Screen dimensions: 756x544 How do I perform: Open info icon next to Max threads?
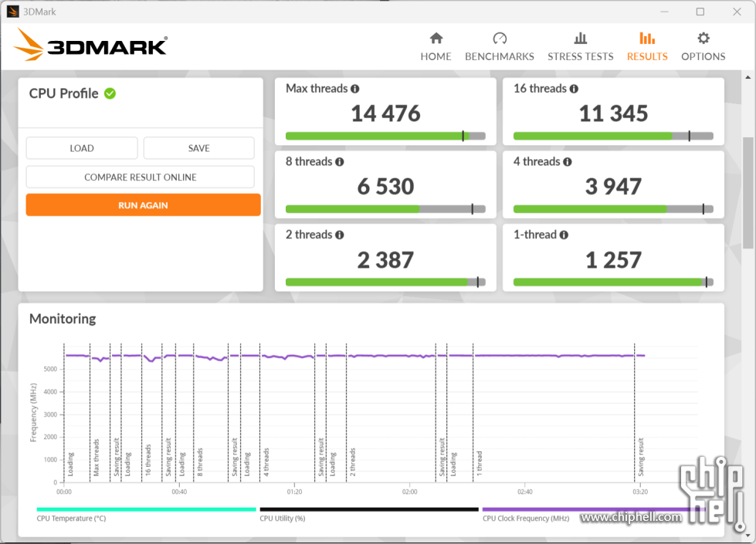(x=355, y=89)
